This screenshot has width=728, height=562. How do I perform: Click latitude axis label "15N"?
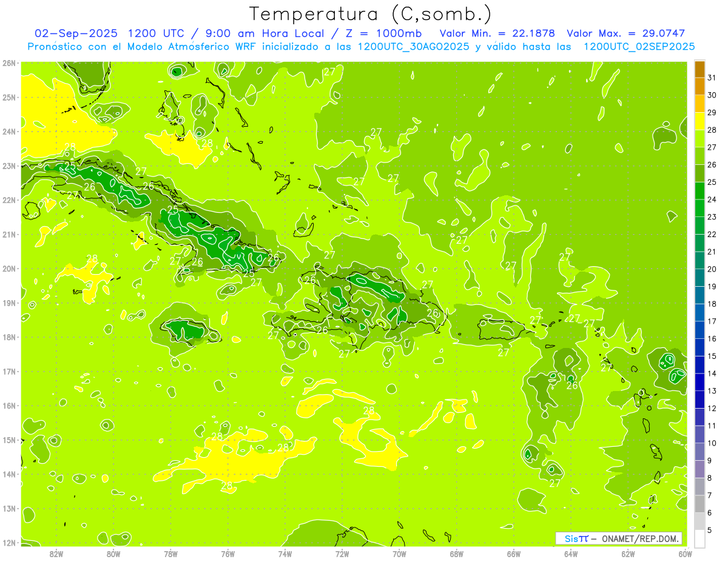pos(9,440)
